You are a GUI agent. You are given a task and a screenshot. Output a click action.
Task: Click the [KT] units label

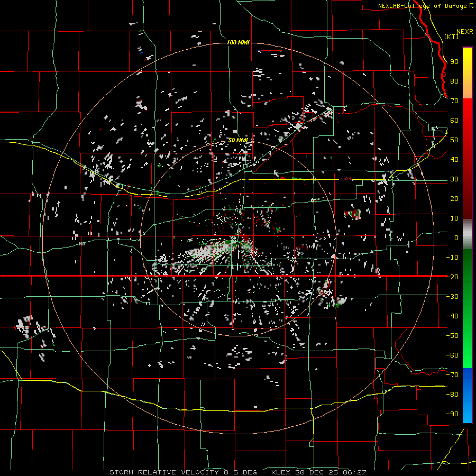pos(451,36)
